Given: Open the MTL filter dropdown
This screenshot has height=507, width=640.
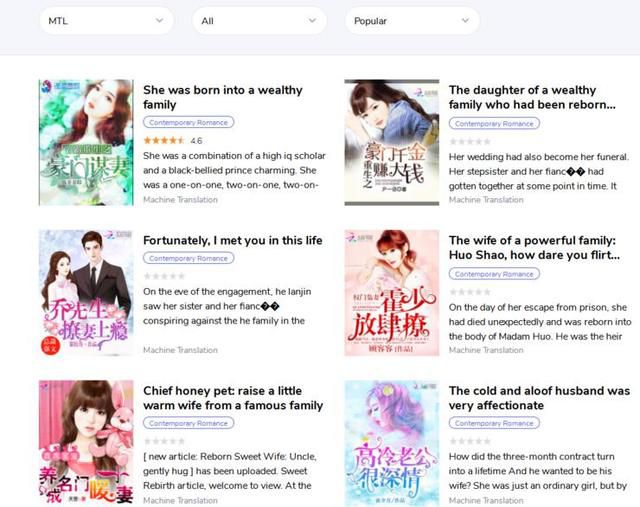Looking at the screenshot, I should (106, 21).
